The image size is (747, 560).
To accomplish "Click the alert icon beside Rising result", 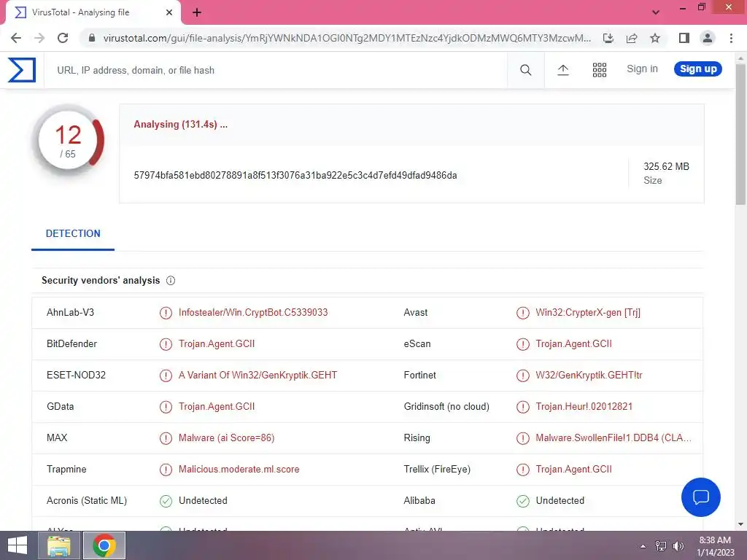I will coord(522,438).
